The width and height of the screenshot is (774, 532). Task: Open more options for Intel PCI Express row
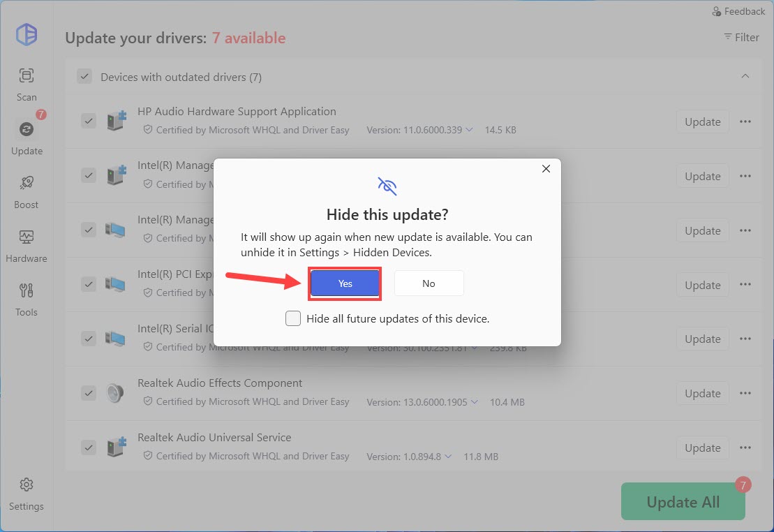[x=745, y=285]
